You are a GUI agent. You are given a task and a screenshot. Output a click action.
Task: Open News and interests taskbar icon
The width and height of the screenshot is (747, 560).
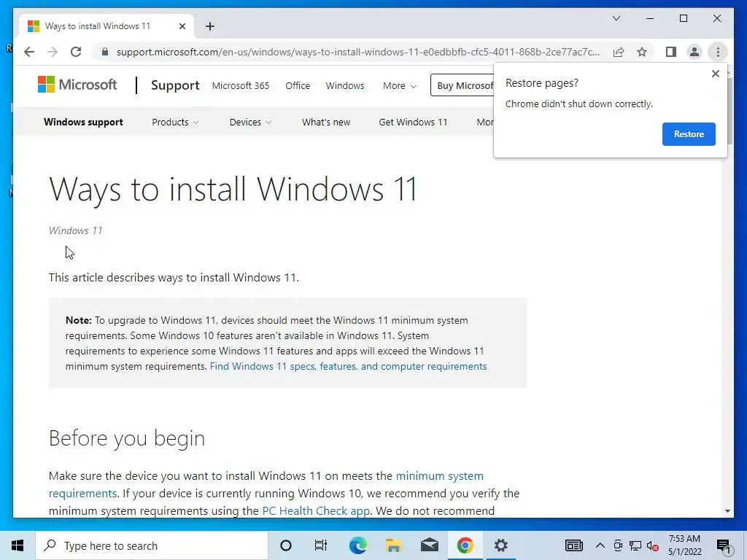click(573, 545)
